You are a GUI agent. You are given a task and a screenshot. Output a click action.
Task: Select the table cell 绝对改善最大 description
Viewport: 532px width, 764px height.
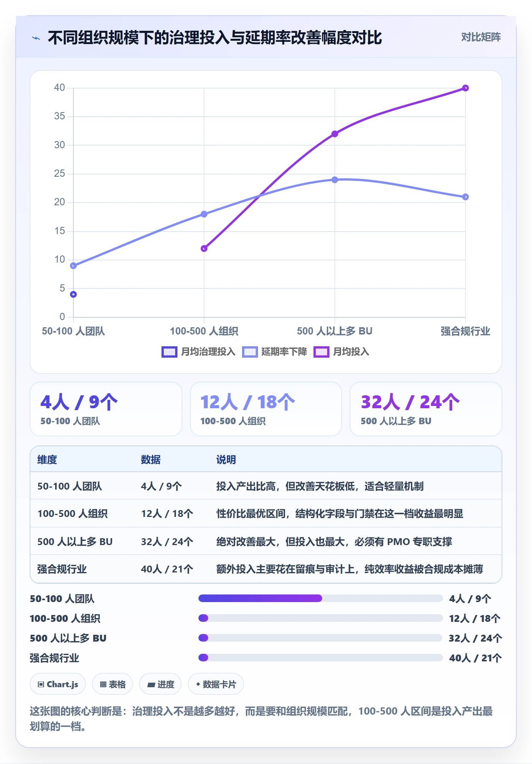(x=334, y=542)
